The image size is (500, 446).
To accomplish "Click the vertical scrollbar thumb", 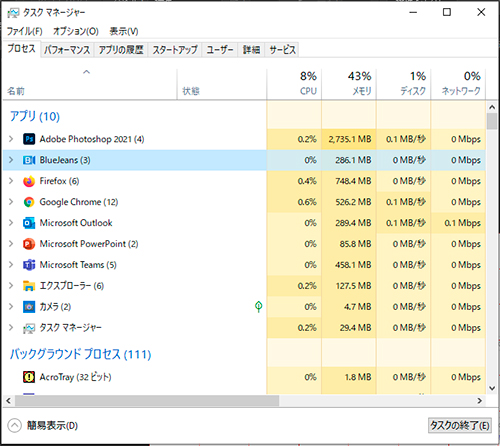I will [x=492, y=121].
